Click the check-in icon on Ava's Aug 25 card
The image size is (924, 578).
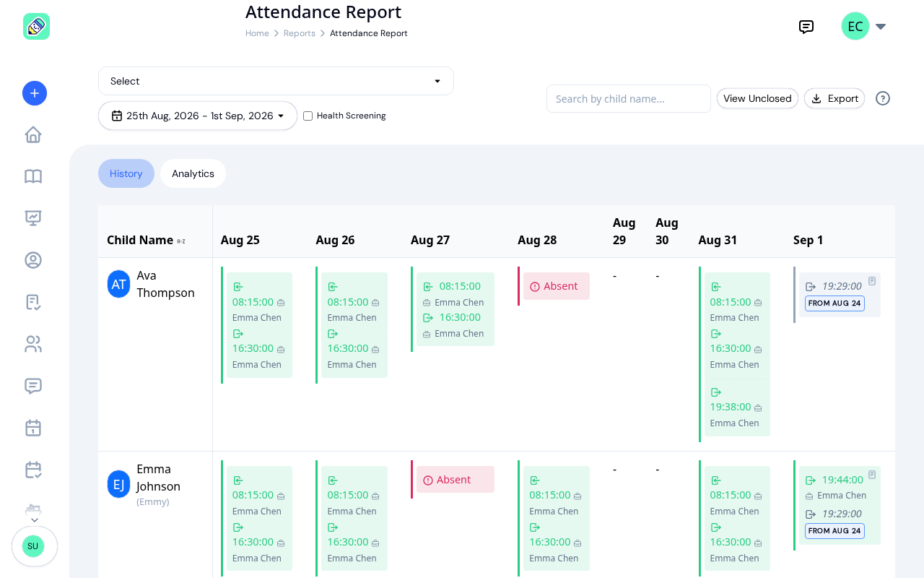click(237, 287)
